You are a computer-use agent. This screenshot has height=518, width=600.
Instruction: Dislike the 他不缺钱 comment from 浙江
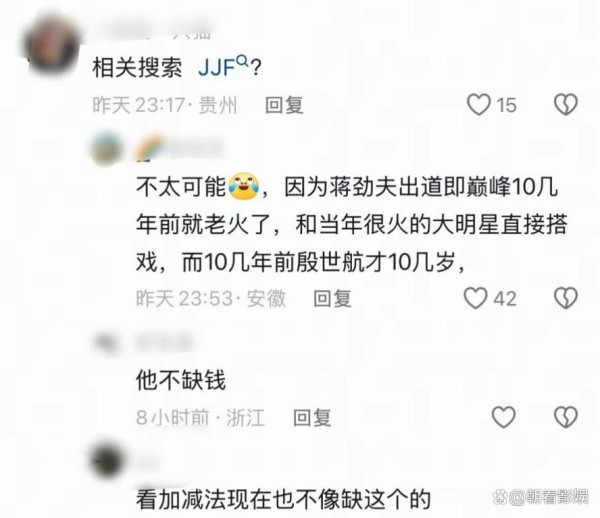coord(566,417)
